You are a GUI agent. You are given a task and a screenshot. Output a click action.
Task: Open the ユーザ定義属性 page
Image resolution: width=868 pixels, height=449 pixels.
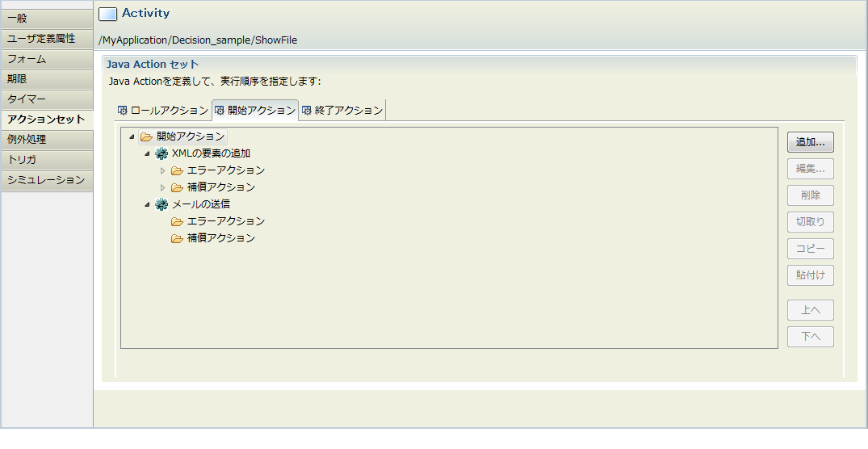tap(47, 39)
